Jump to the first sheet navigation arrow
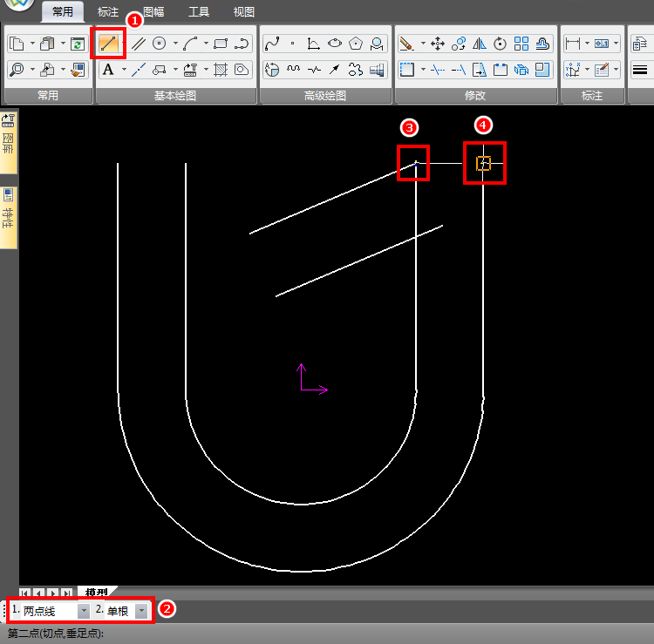This screenshot has width=654, height=644. click(25, 592)
